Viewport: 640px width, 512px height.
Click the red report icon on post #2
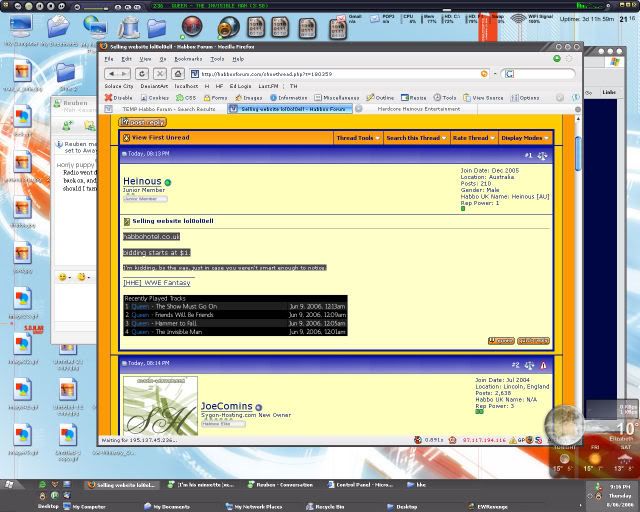pyautogui.click(x=543, y=365)
